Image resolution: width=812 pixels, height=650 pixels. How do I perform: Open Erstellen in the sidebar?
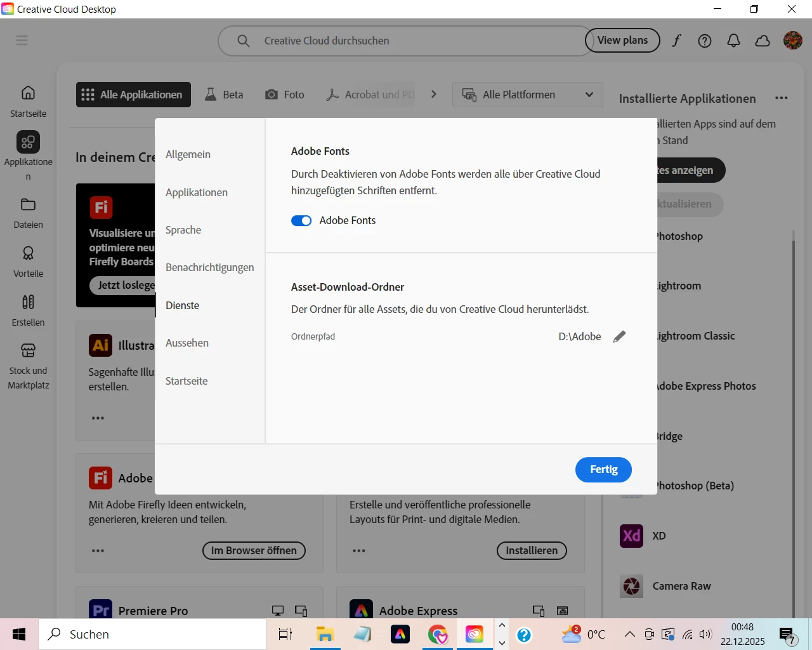(x=28, y=311)
